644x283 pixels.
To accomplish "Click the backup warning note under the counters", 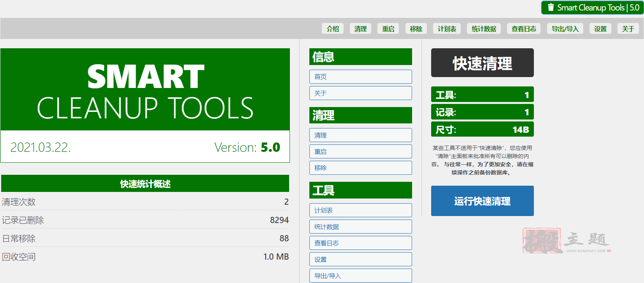I will point(483,160).
